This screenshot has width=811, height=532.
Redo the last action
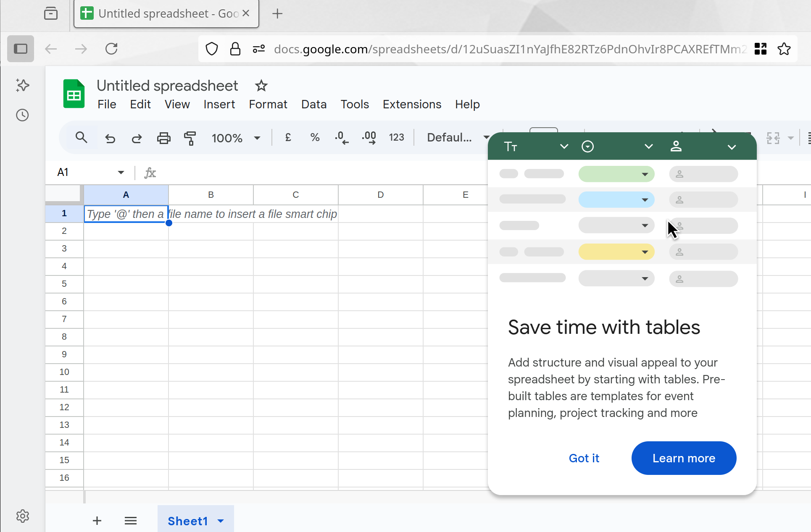[137, 138]
